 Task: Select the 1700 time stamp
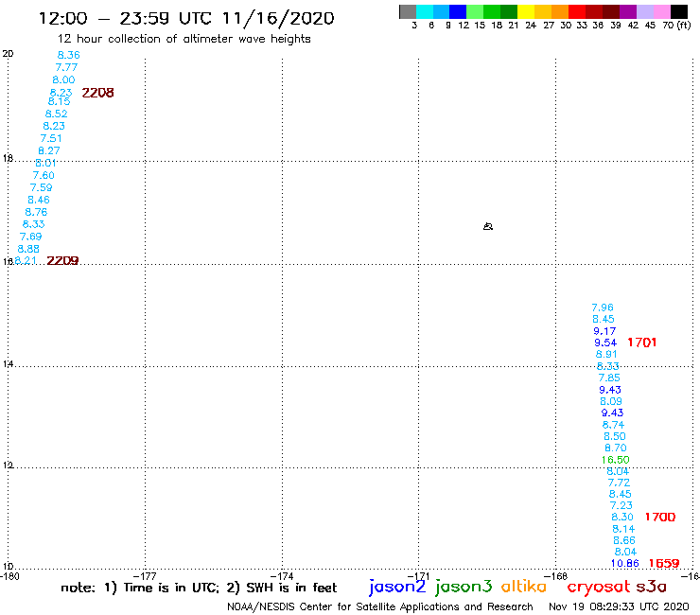point(660,518)
